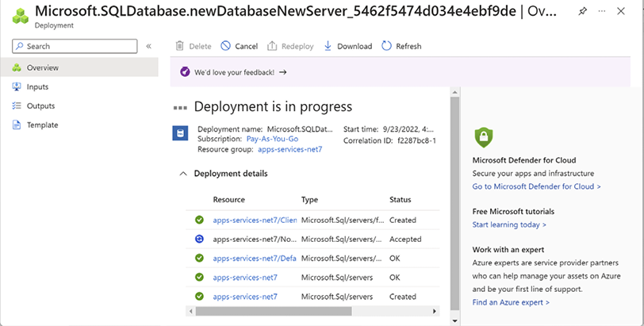Open the apps-services-net7 resource group link

(x=290, y=149)
